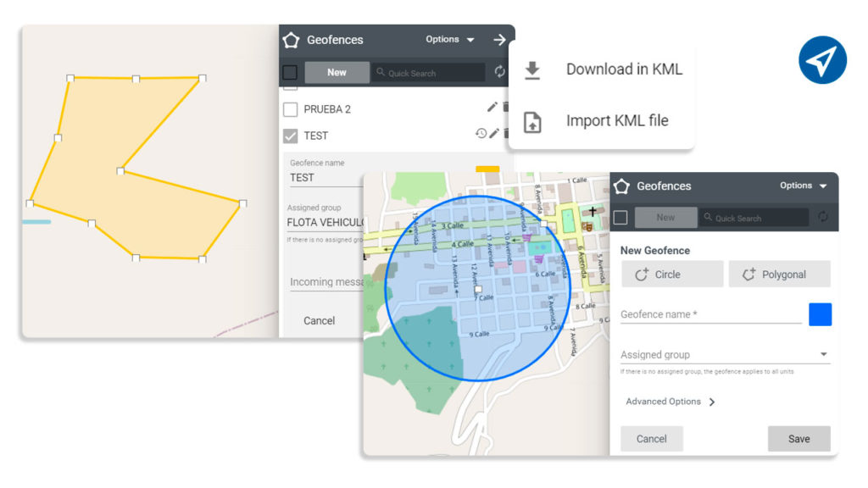Cancel editing the TEST geofence

(x=319, y=320)
